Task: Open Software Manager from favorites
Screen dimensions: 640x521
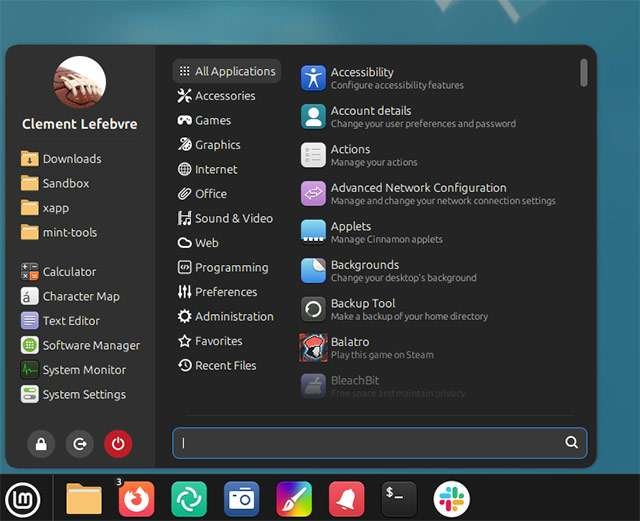Action: click(80, 345)
